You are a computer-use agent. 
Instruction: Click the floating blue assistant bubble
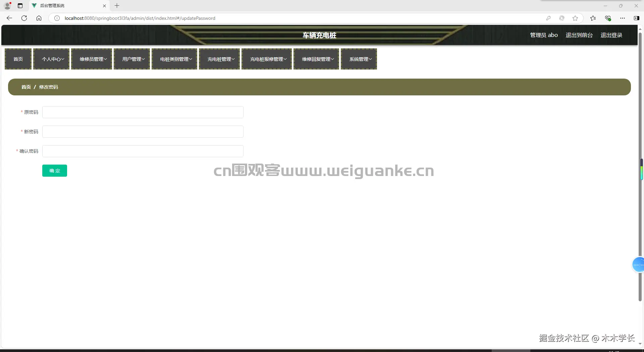pyautogui.click(x=638, y=265)
